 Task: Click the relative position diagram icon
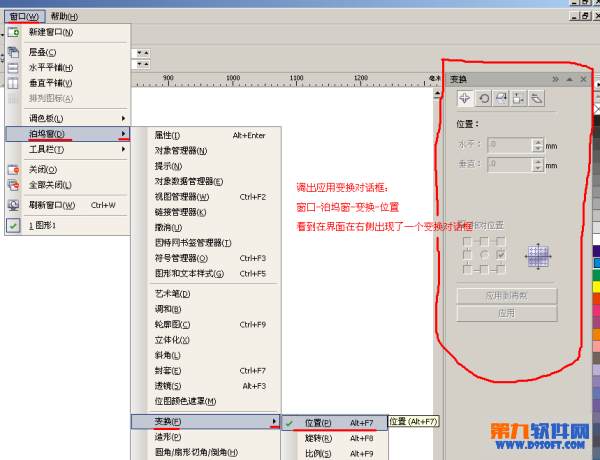pyautogui.click(x=538, y=256)
